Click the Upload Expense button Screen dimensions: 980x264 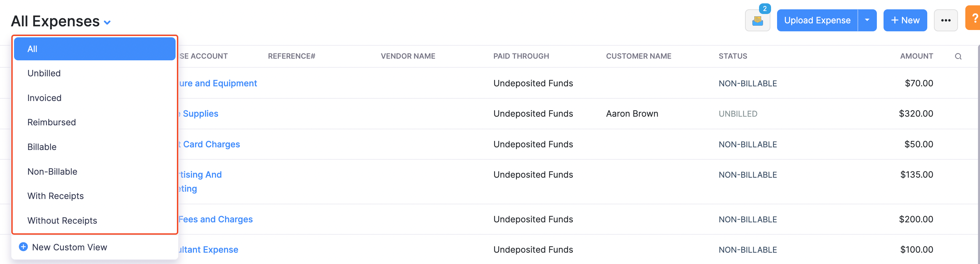click(x=817, y=20)
